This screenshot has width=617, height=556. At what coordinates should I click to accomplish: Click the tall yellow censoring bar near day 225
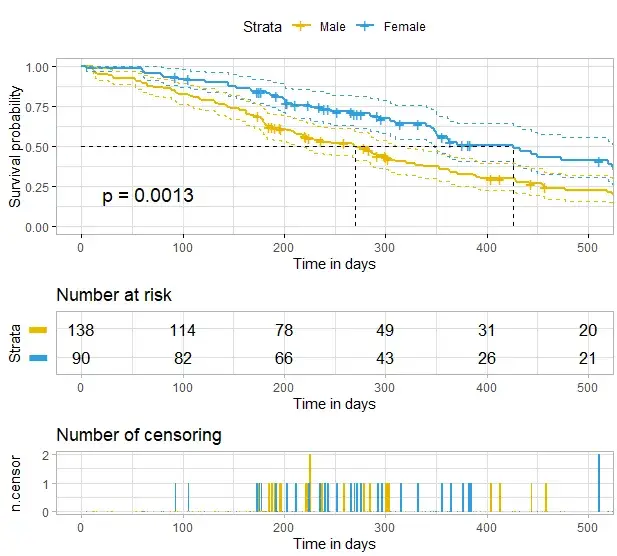(310, 484)
